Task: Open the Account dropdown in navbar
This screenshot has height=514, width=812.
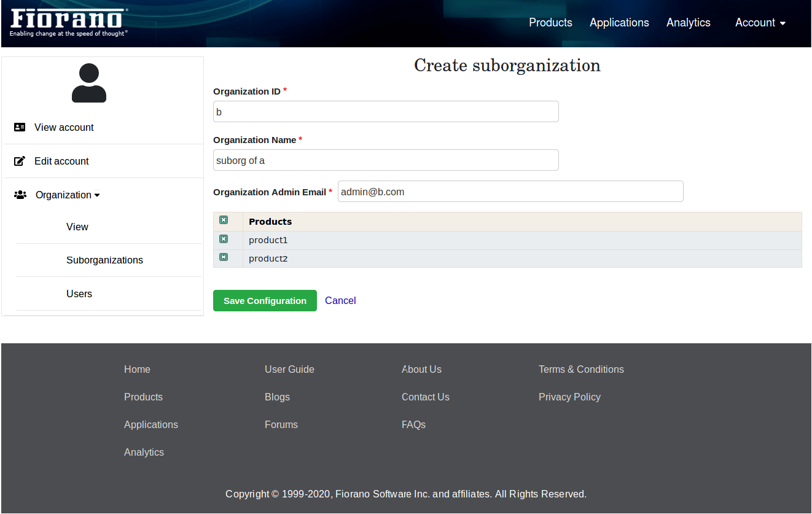Action: 760,23
